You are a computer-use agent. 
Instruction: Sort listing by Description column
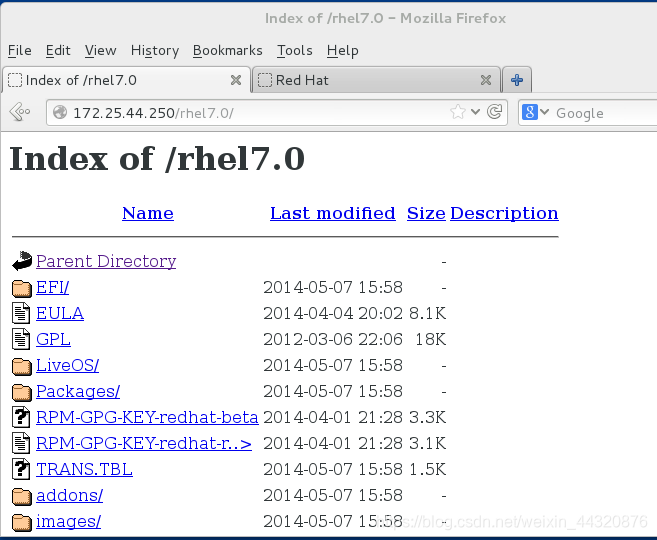coord(504,213)
